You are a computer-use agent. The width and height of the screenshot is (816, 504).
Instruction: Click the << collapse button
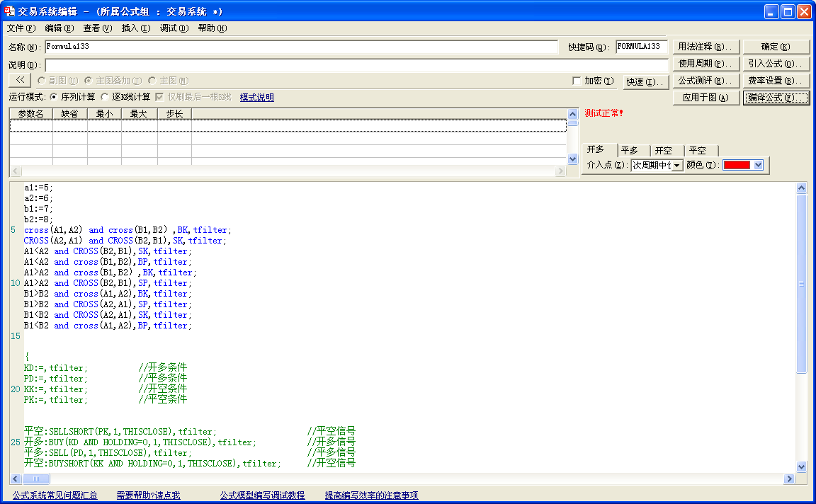tap(20, 80)
